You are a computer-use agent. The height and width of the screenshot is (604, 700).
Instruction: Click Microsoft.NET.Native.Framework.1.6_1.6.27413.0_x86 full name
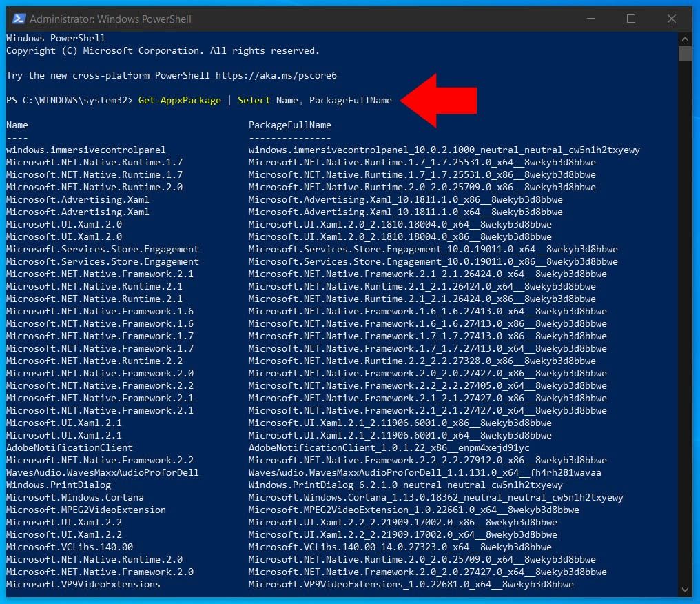pyautogui.click(x=428, y=323)
